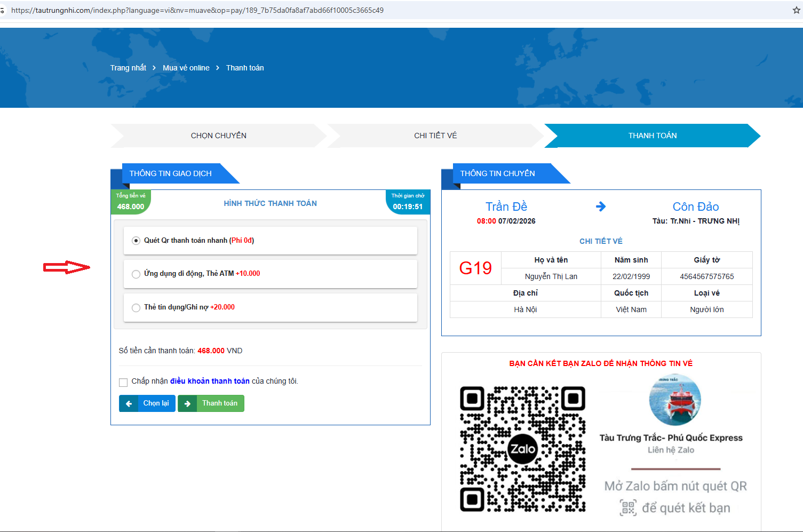Tick the Chấp nhận điều khoản checkbox

click(x=123, y=382)
